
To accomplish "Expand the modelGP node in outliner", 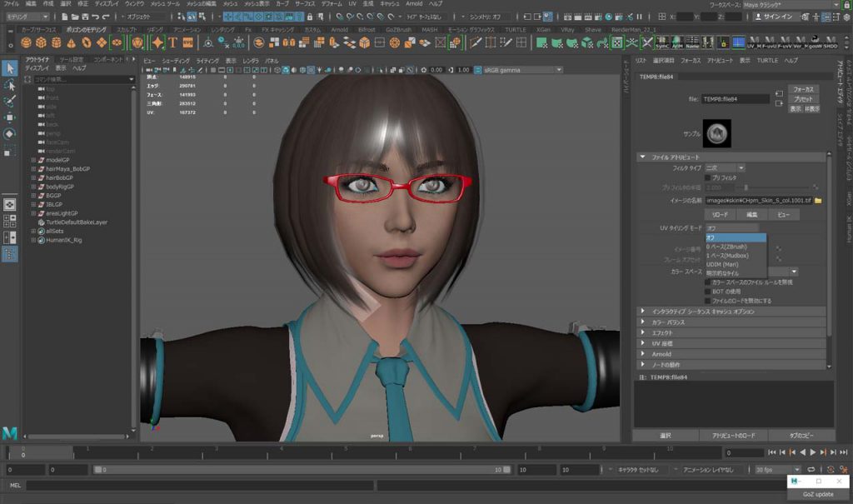I will pyautogui.click(x=32, y=159).
